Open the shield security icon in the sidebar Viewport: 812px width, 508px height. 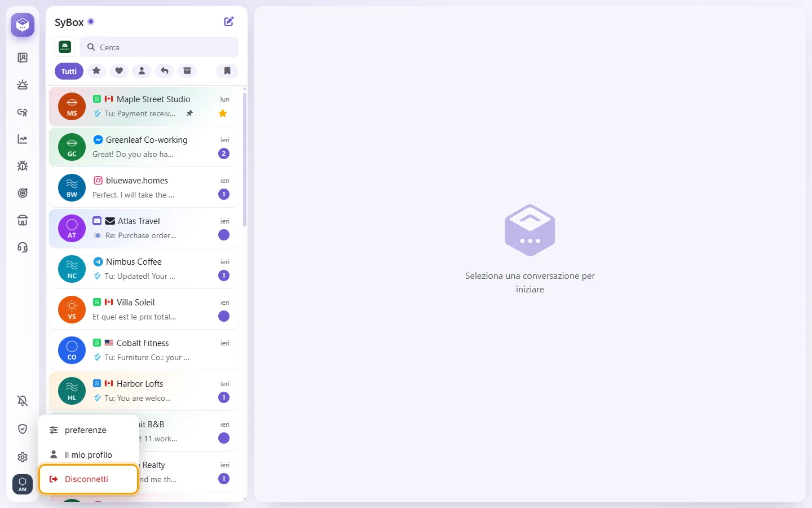coord(23,429)
